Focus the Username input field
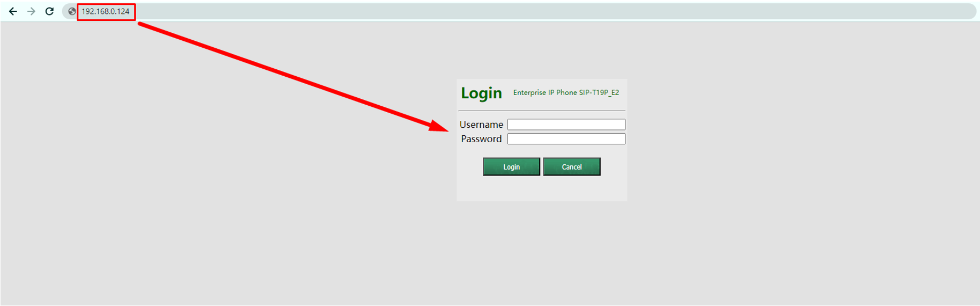 (x=566, y=125)
